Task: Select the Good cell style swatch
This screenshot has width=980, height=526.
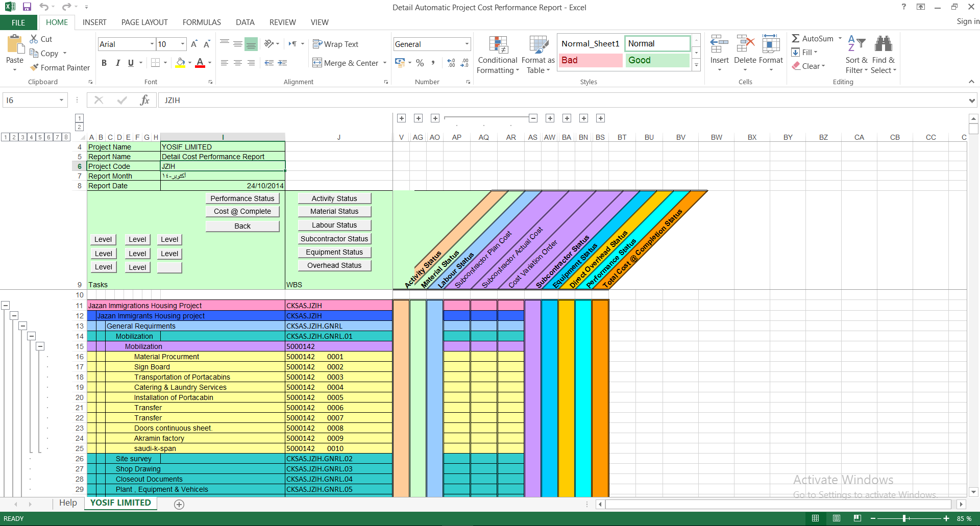Action: point(657,60)
